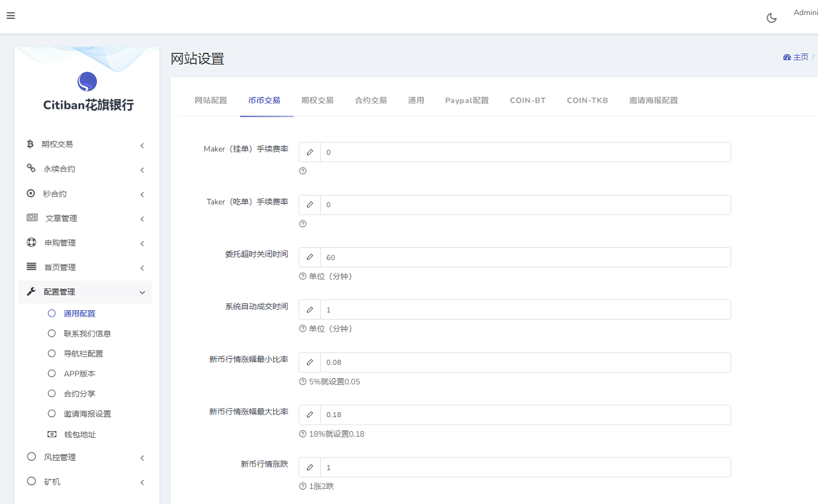Click the 系统自动成交时间 input field
The image size is (818, 504).
point(525,310)
